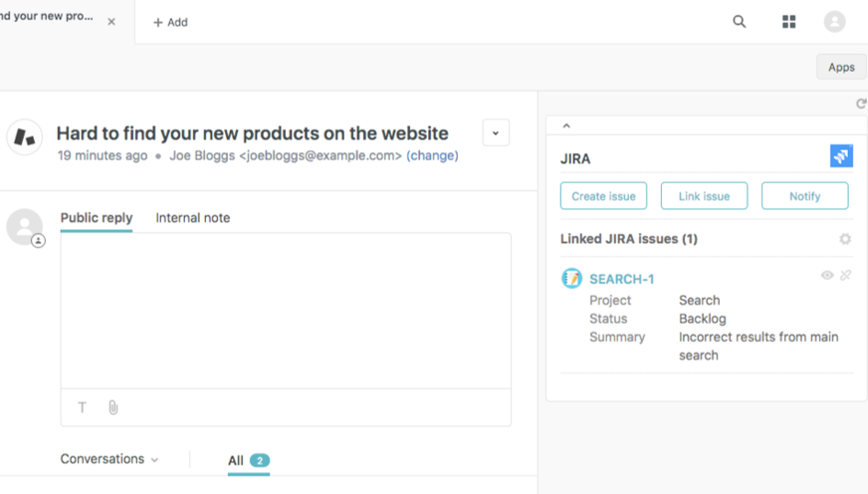
Task: Click the Create issue button
Action: [603, 196]
